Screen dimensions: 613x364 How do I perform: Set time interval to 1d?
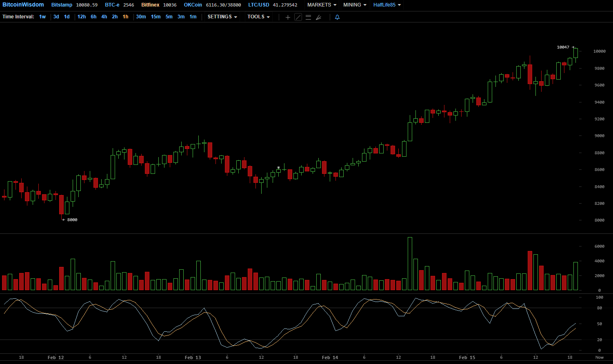[x=67, y=17]
